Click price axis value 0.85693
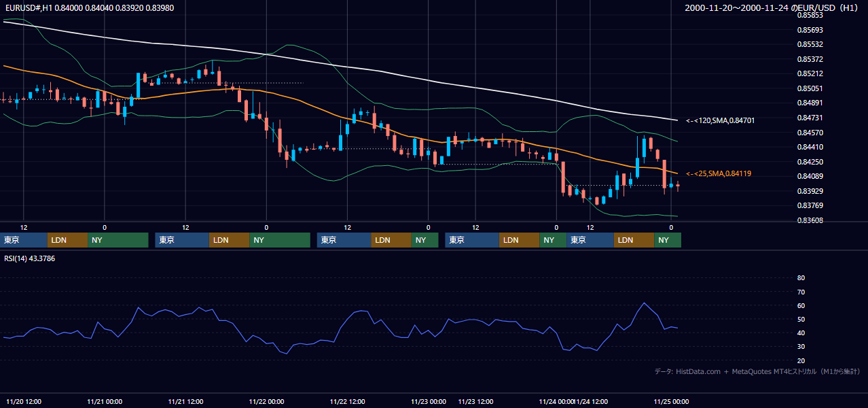This screenshot has width=868, height=408. pyautogui.click(x=810, y=30)
